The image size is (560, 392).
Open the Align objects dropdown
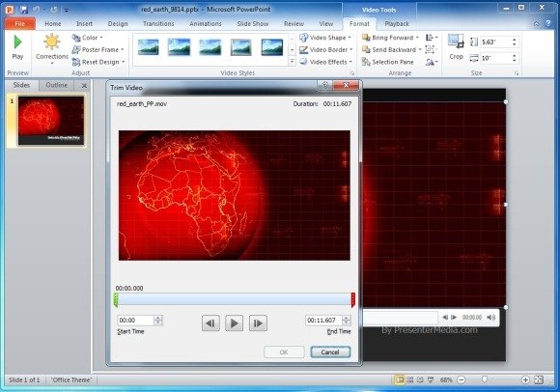[432, 38]
